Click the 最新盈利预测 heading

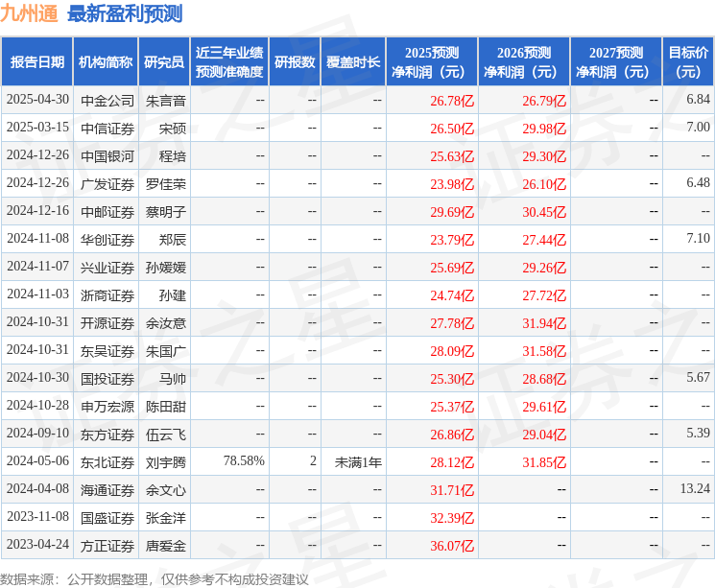coord(125,13)
